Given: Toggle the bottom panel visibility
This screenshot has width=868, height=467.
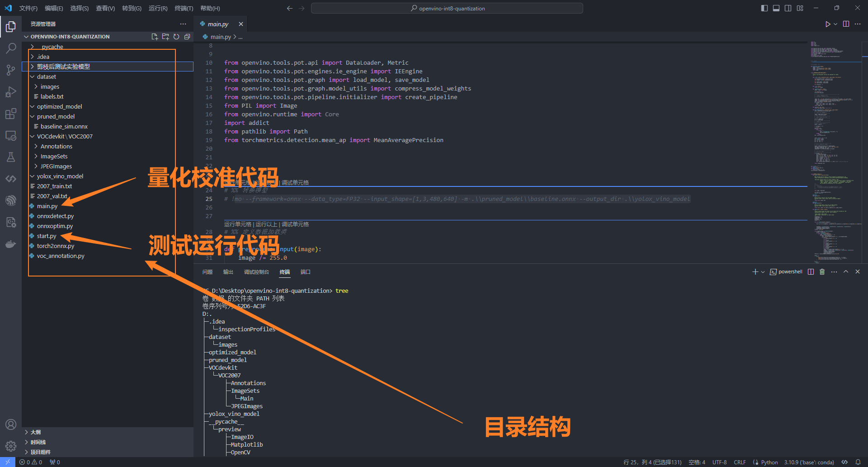Looking at the screenshot, I should 776,8.
